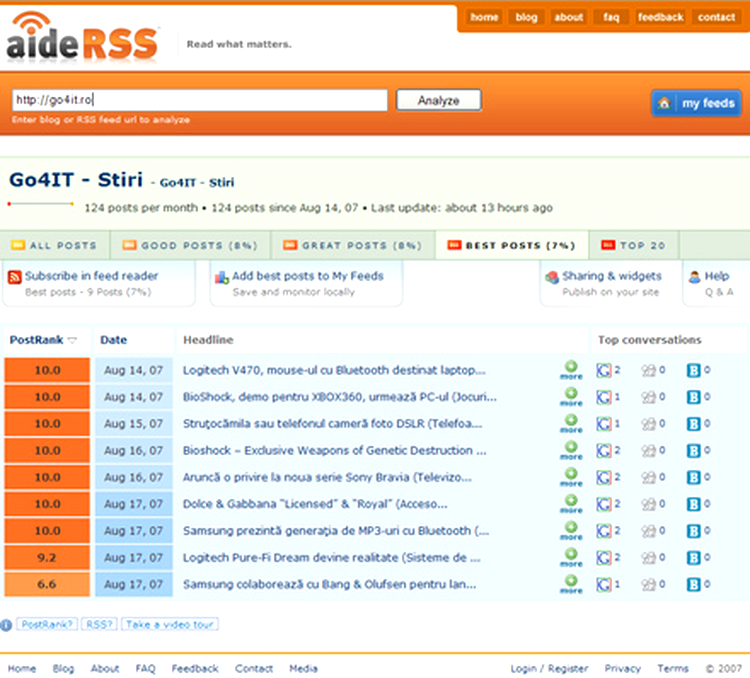This screenshot has height=678, width=750.
Task: Open the Dolce & Gabbana Licensed headline
Action: tap(315, 504)
